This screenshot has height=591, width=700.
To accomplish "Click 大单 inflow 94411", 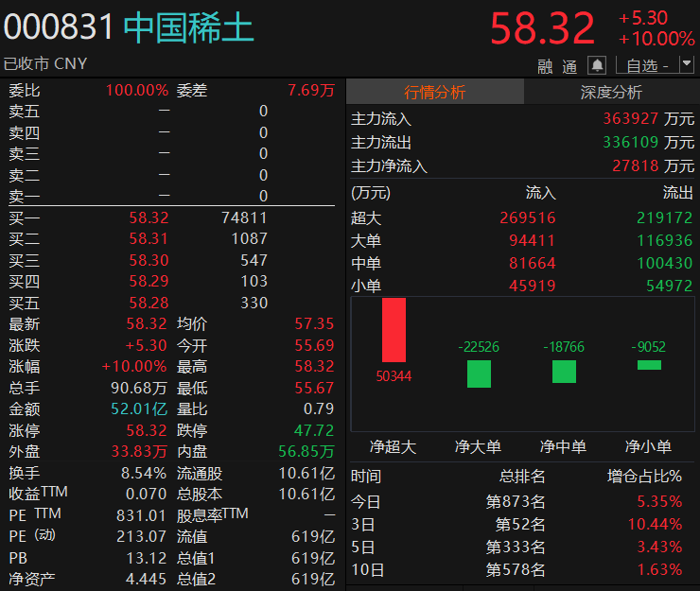I will pyautogui.click(x=533, y=240).
